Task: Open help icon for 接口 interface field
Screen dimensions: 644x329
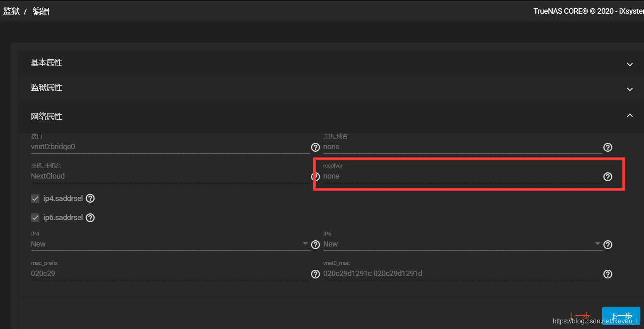Action: pos(315,147)
